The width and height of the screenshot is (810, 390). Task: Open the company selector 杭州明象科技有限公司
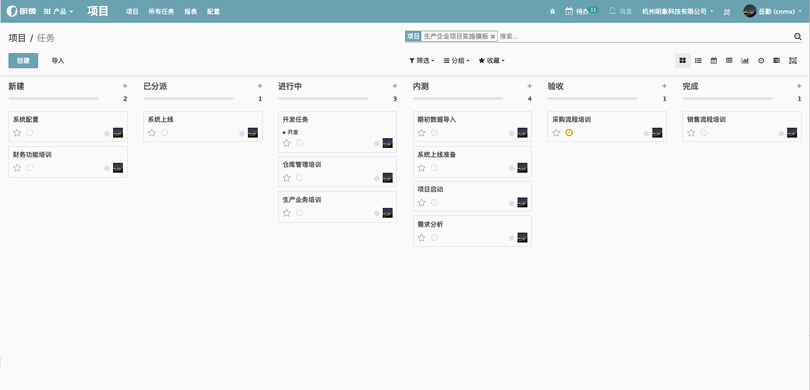point(678,11)
